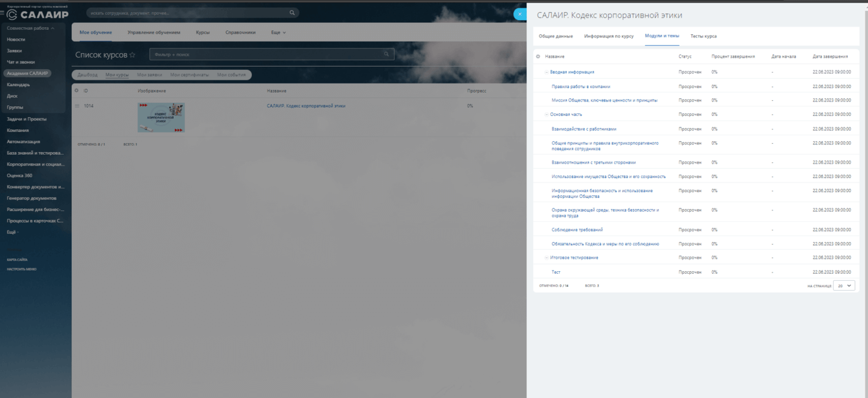This screenshot has width=868, height=398.
Task: Open Обязательность Кодекса и меры по его соблюдению
Action: coord(606,244)
